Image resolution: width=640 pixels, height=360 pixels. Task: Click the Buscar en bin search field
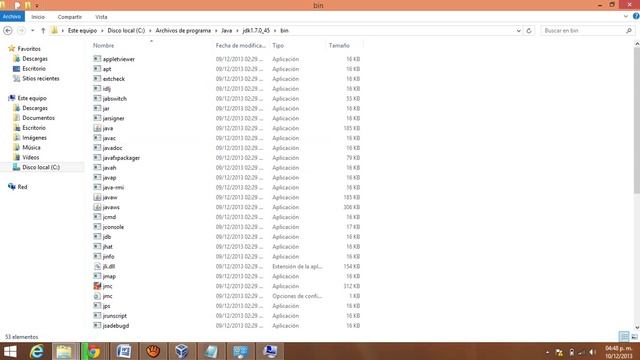pyautogui.click(x=584, y=31)
